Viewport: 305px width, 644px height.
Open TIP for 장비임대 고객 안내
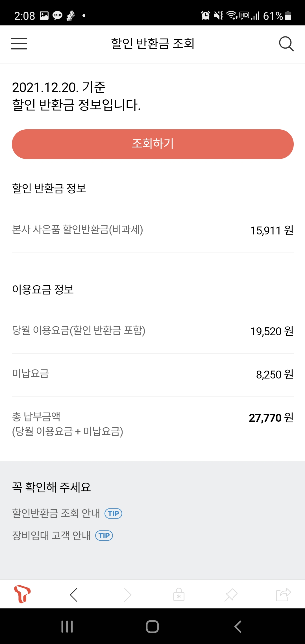(x=104, y=536)
